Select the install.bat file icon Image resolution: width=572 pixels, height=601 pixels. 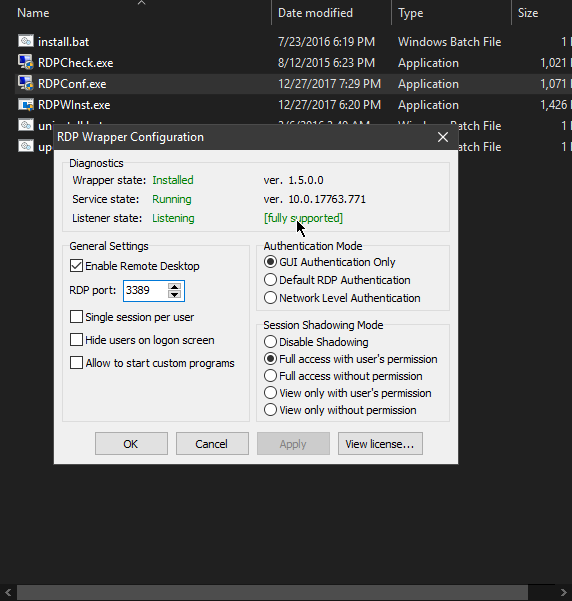[x=26, y=41]
